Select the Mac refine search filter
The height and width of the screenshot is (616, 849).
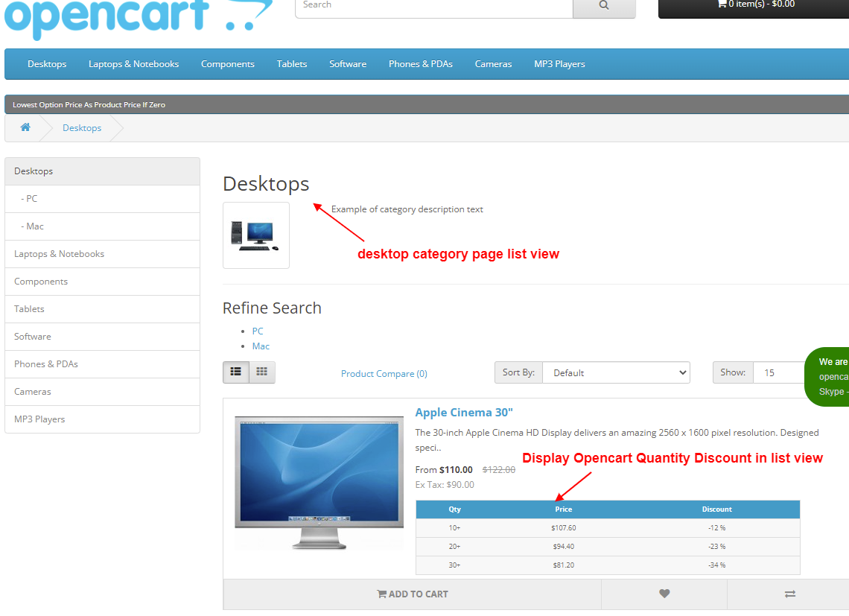pyautogui.click(x=261, y=346)
